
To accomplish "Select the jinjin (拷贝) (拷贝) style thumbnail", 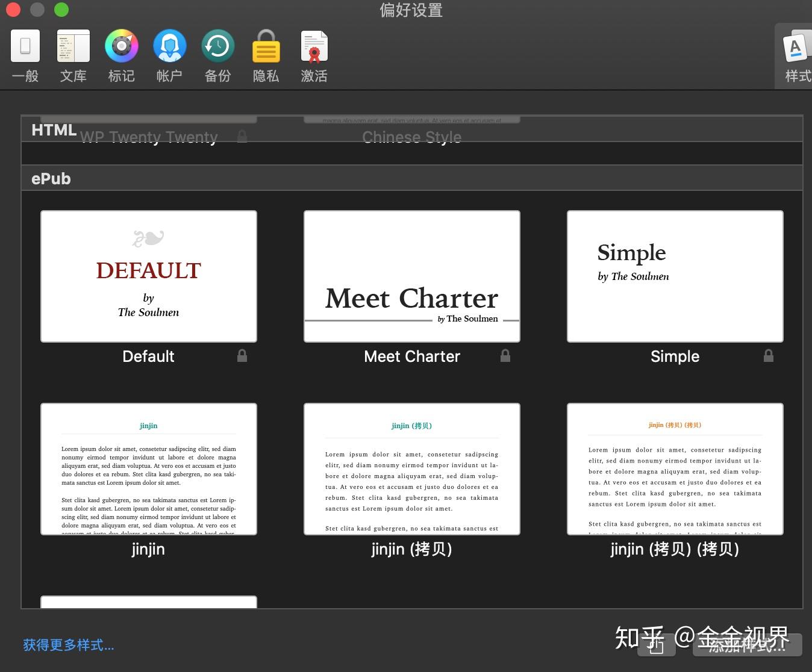I will click(675, 469).
